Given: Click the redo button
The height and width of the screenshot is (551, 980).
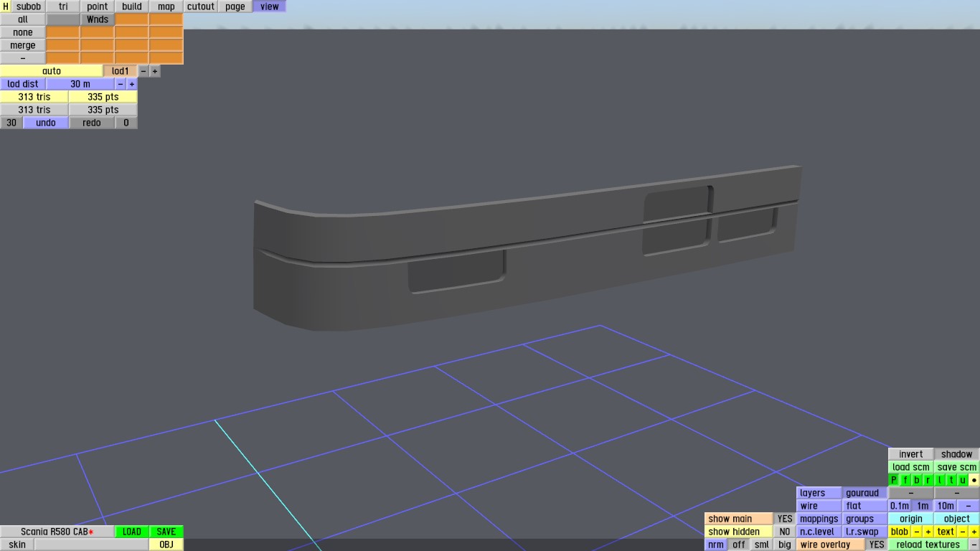Looking at the screenshot, I should (x=92, y=123).
